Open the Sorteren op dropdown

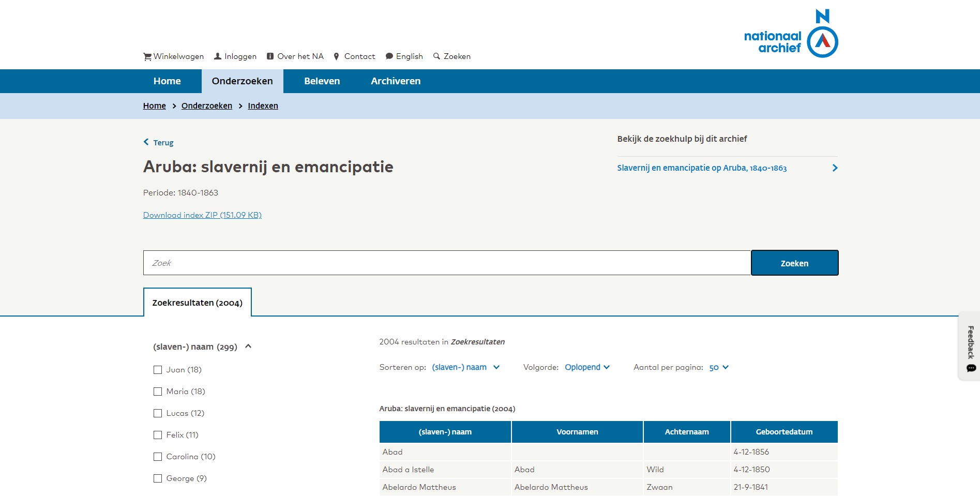click(x=465, y=367)
